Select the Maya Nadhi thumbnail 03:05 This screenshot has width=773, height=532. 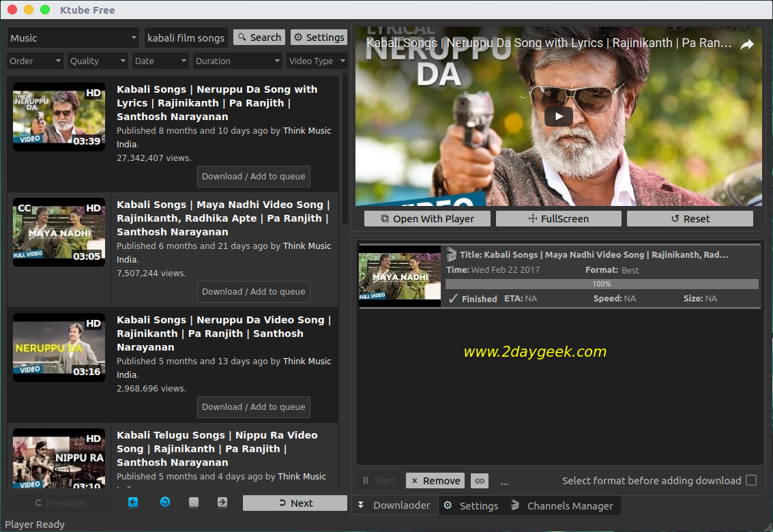coord(59,232)
